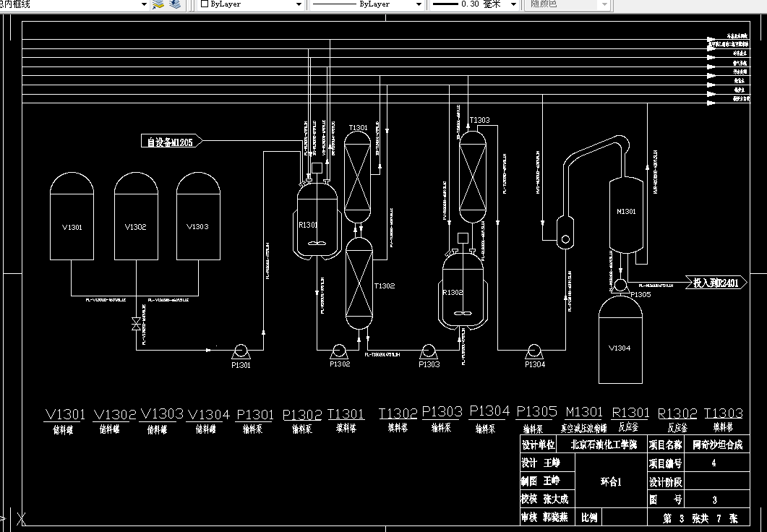Click the 阿奇沙坦合成 project name cell
The image size is (767, 532).
pyautogui.click(x=717, y=445)
